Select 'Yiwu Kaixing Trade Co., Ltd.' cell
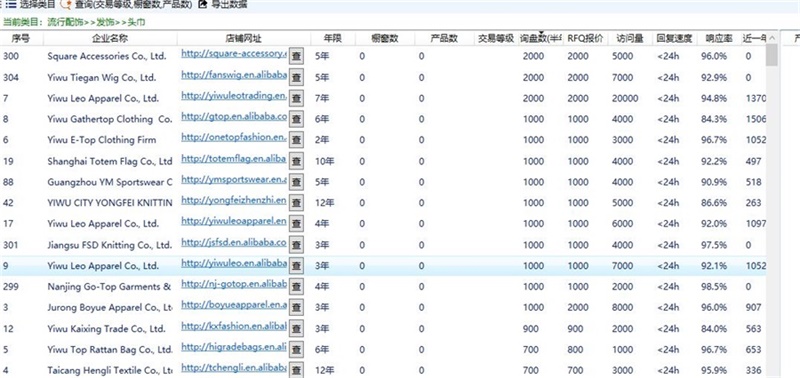Viewport: 800px width, 378px height. (106, 329)
